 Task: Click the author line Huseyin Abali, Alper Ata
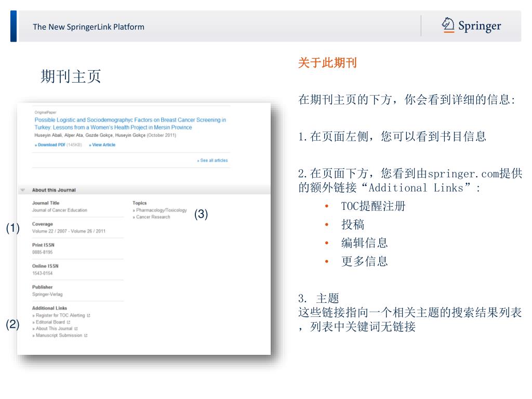(x=105, y=136)
